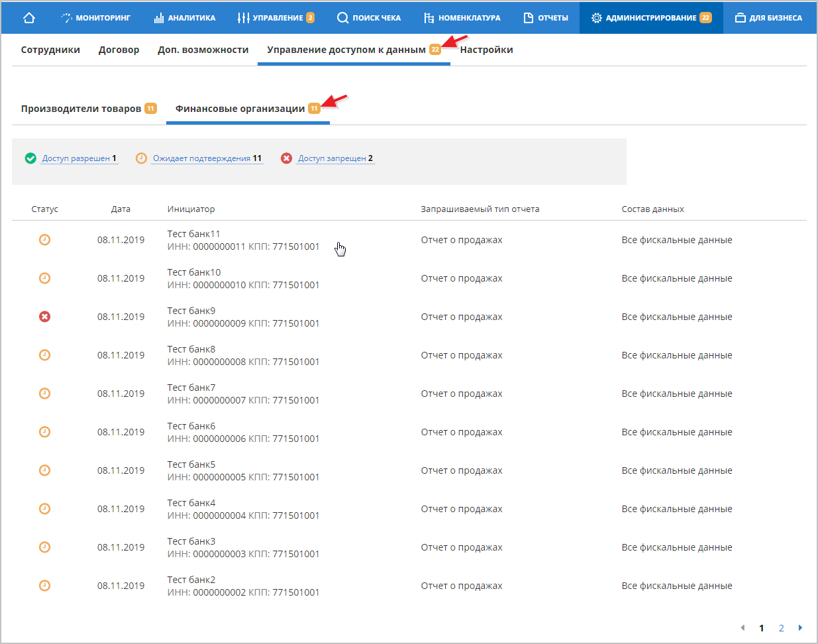Open the Отчеты section
The width and height of the screenshot is (818, 644).
pos(546,18)
